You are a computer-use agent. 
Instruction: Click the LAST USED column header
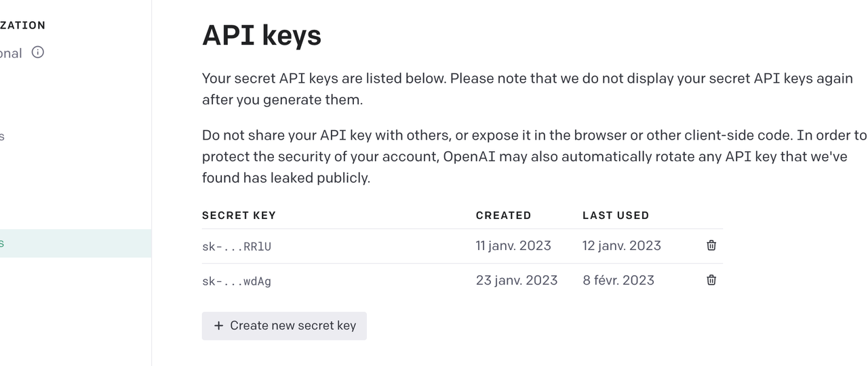[616, 216]
